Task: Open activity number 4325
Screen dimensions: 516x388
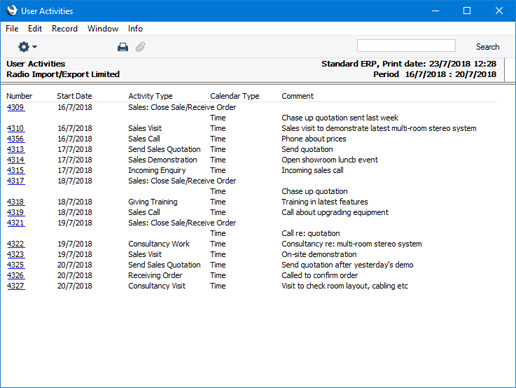Action: tap(15, 265)
